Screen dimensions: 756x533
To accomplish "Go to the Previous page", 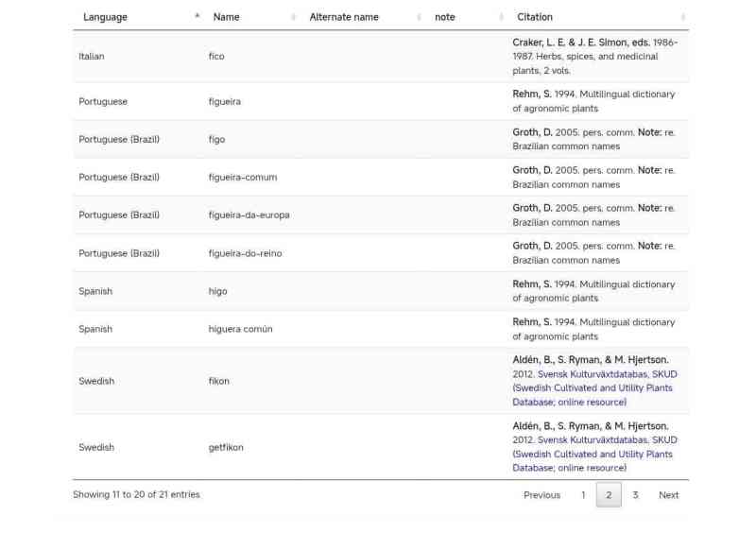I will pyautogui.click(x=541, y=495).
